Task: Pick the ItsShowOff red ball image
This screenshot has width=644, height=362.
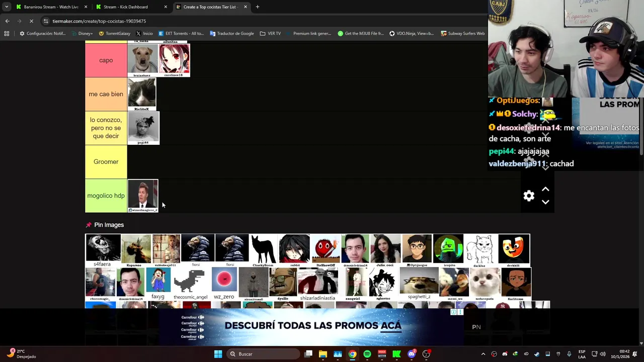Action: pos(326,250)
